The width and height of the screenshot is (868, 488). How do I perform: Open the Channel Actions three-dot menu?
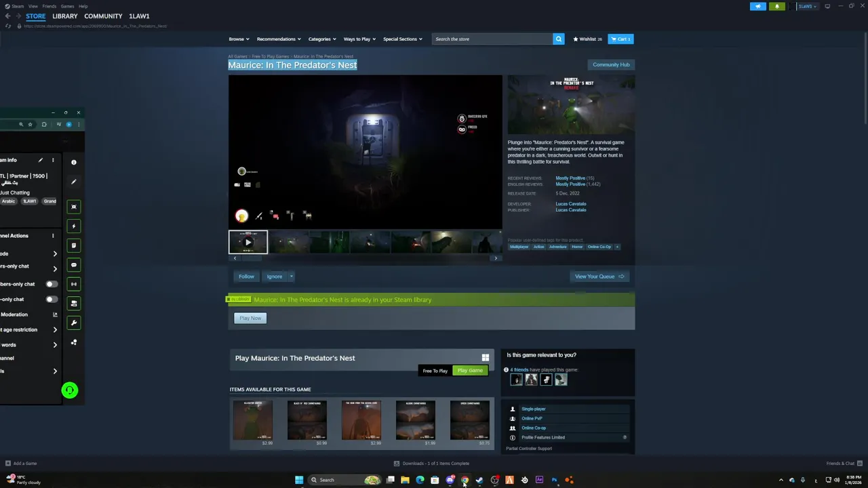pos(53,235)
